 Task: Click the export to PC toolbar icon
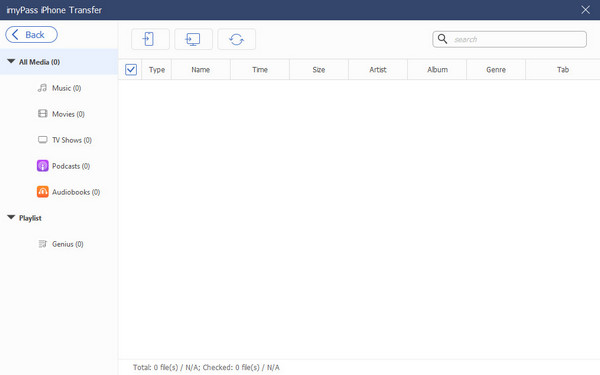coord(193,39)
